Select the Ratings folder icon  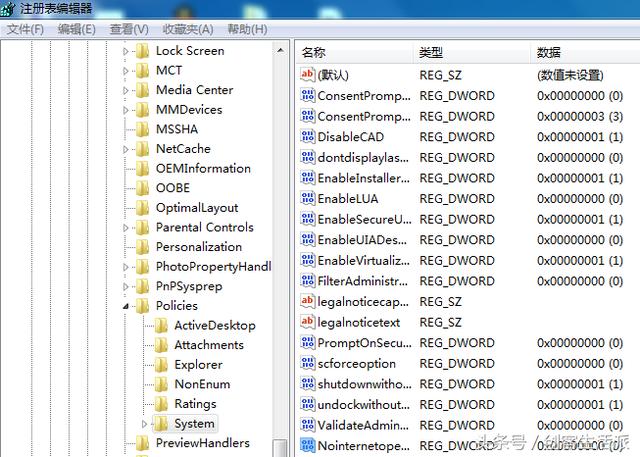pos(161,404)
